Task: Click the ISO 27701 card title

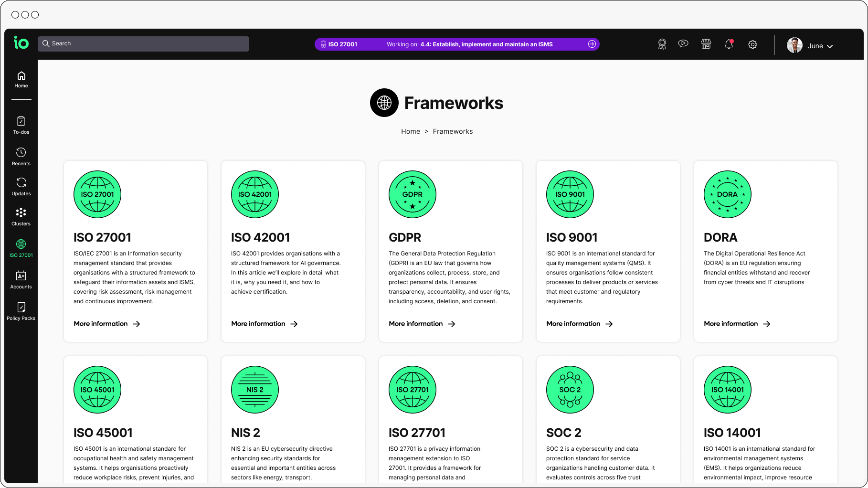Action: pyautogui.click(x=417, y=433)
